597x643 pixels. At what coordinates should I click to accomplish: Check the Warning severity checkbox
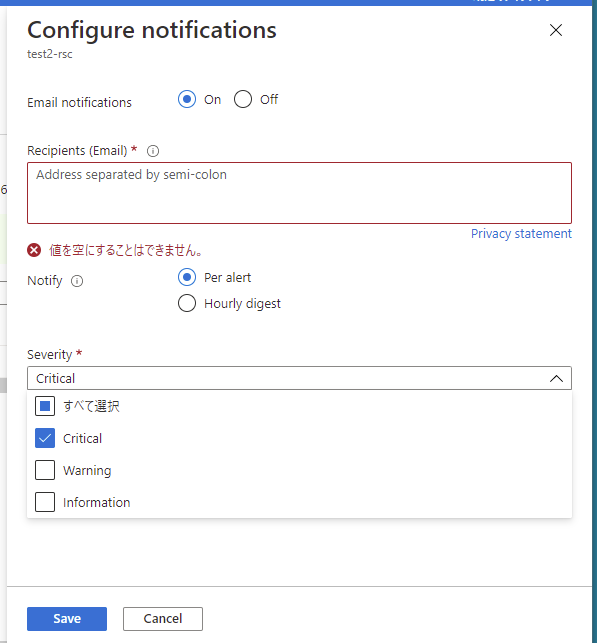[45, 470]
